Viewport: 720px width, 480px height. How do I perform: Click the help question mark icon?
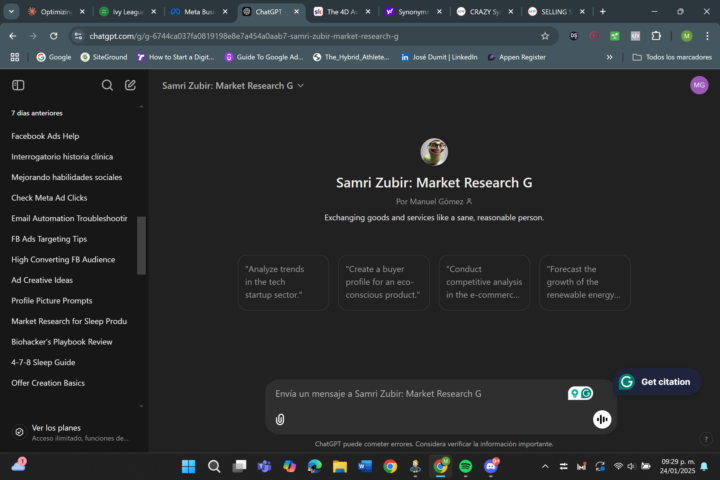click(706, 439)
